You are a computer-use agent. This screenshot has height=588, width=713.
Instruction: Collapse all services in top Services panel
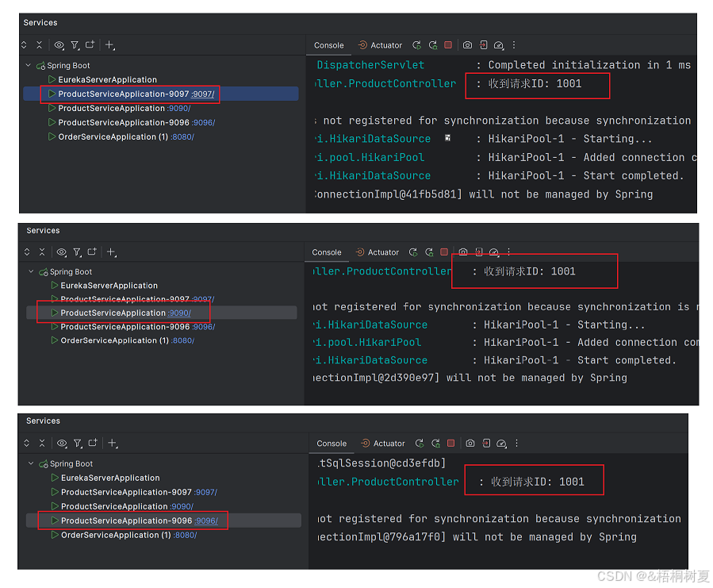(x=39, y=45)
